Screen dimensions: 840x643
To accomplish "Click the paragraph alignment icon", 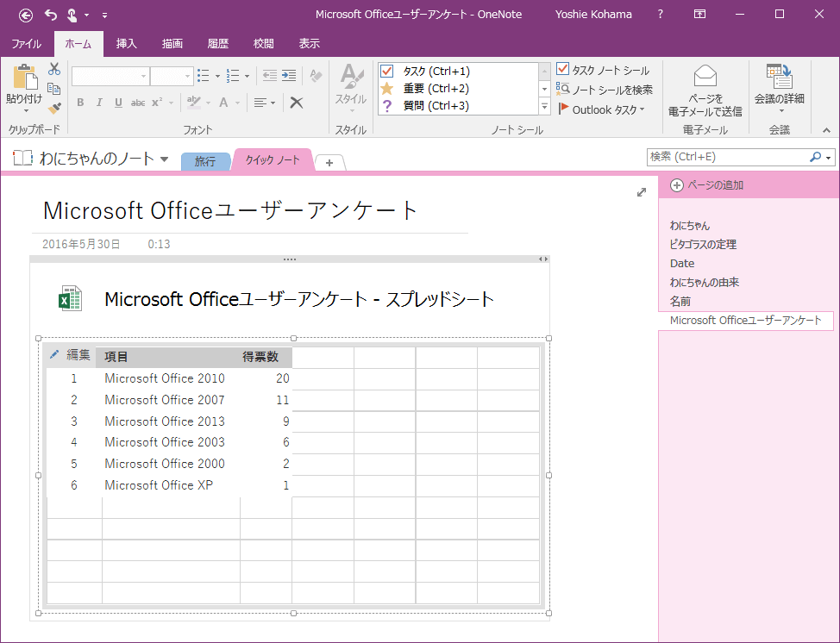I will coord(260,103).
